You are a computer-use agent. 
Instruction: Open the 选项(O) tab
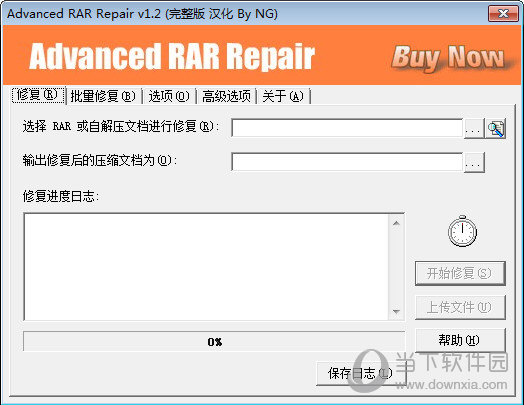169,96
